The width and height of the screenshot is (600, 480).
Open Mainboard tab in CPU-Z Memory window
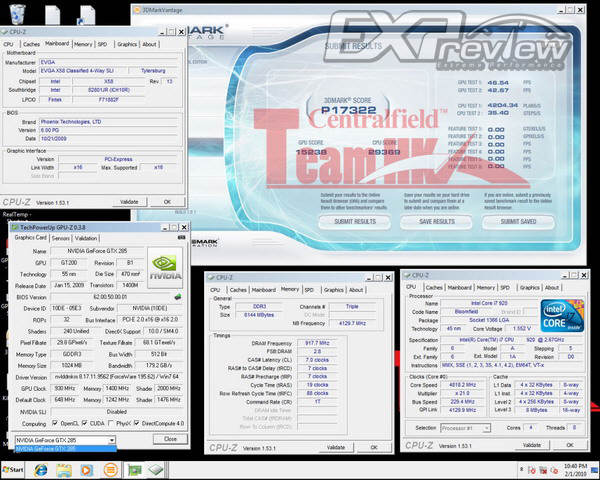coord(264,290)
